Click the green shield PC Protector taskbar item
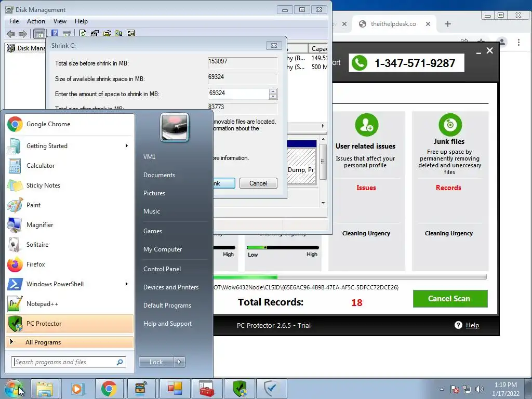 (240, 389)
